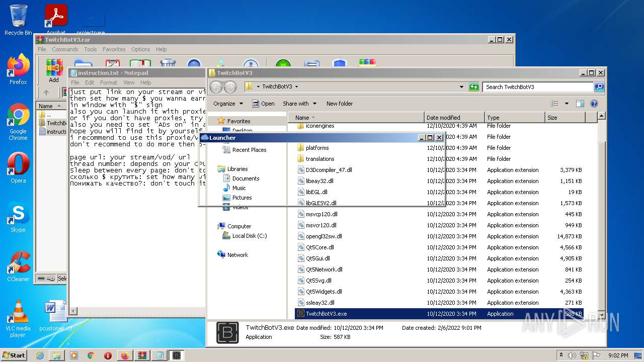Screen dimensions: 644x362
Task: Expand the view options dropdown arrow
Action: coord(567,104)
